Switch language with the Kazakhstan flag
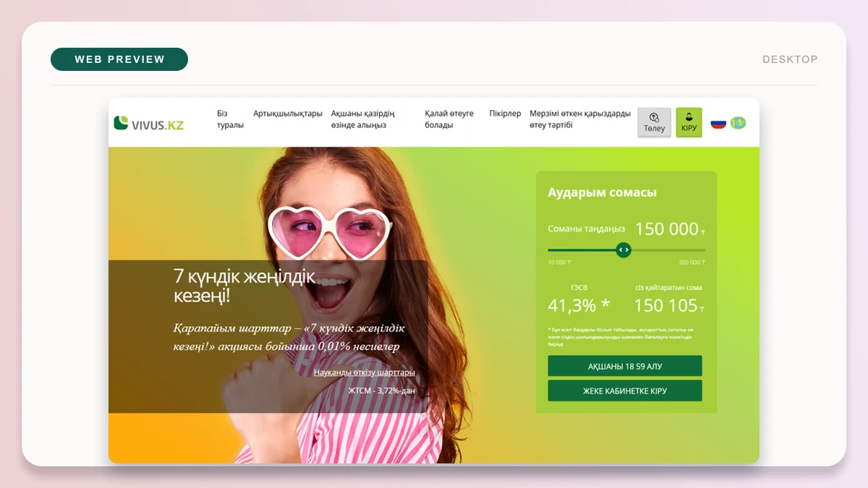 pos(738,123)
